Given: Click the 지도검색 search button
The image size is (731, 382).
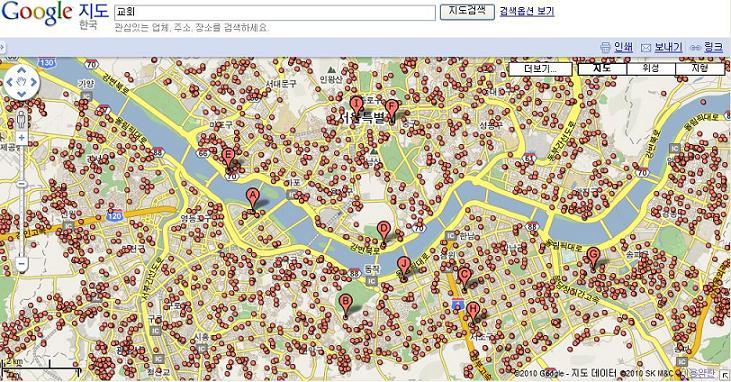Looking at the screenshot, I should click(467, 12).
